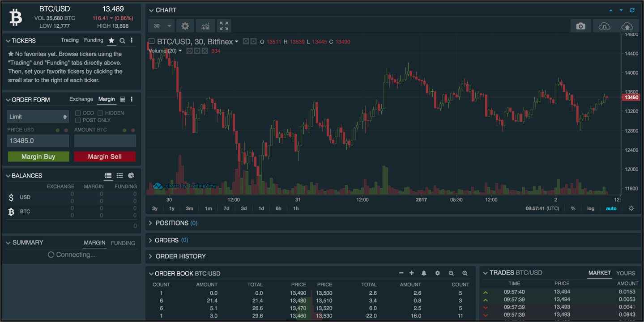This screenshot has height=322, width=644.
Task: Open order book alerts bell
Action: pos(424,273)
